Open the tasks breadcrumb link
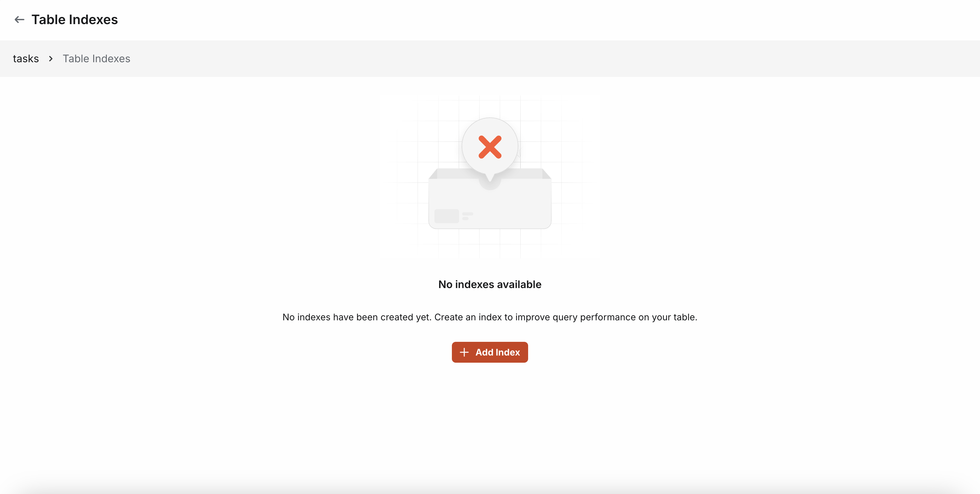 pyautogui.click(x=26, y=59)
